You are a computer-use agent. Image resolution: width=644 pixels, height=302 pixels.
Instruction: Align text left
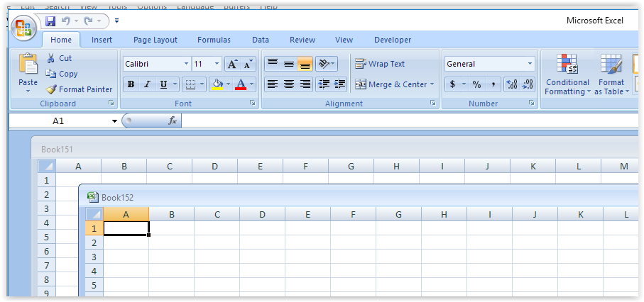pos(273,84)
